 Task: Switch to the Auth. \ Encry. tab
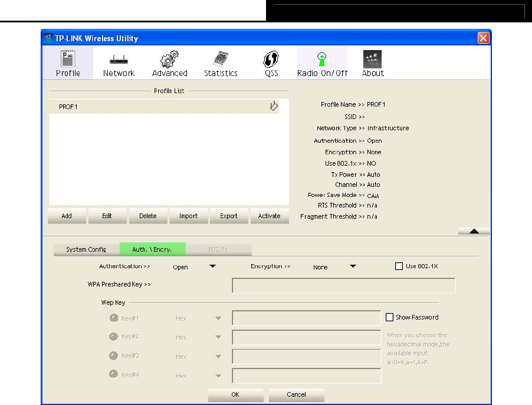pos(152,249)
